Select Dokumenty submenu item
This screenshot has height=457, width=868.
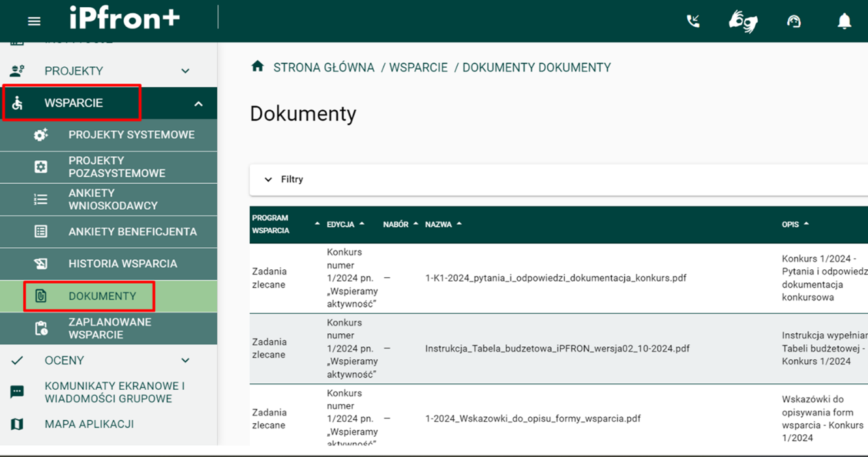click(x=108, y=296)
